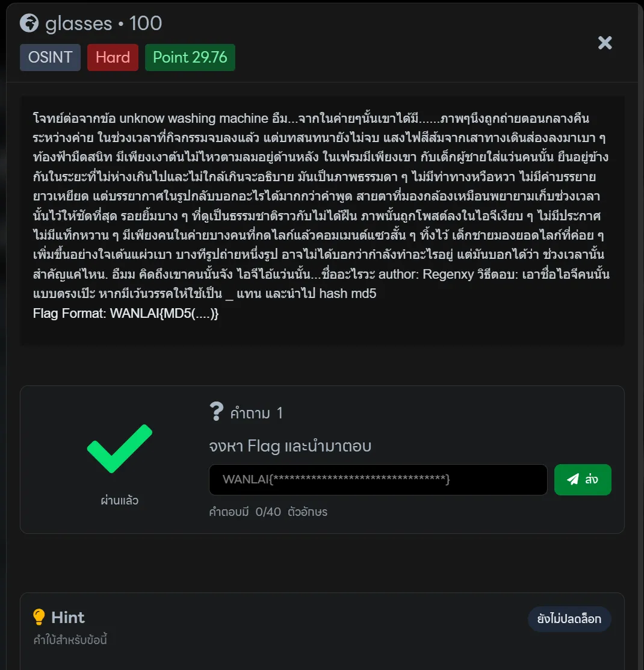Viewport: 644px width, 670px height.
Task: Click the OSINT category tag
Action: pos(50,57)
